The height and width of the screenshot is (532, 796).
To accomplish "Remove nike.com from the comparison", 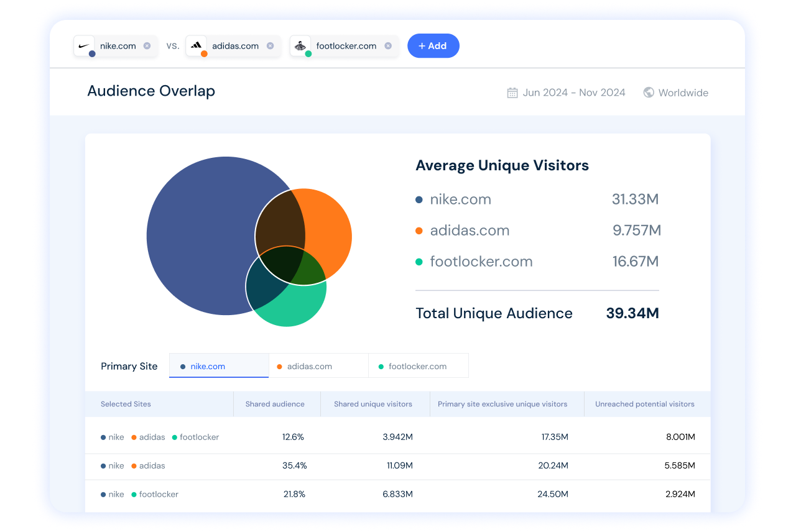I will (147, 46).
